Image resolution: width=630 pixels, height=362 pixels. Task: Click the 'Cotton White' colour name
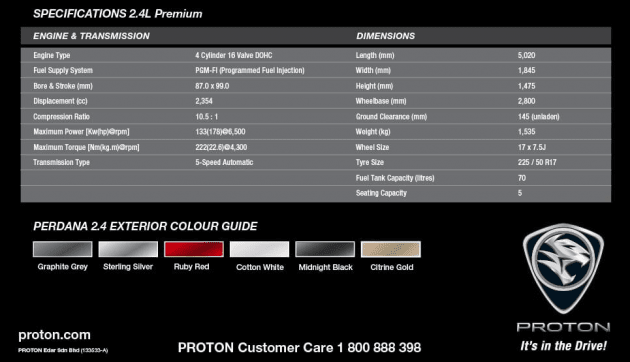point(260,267)
